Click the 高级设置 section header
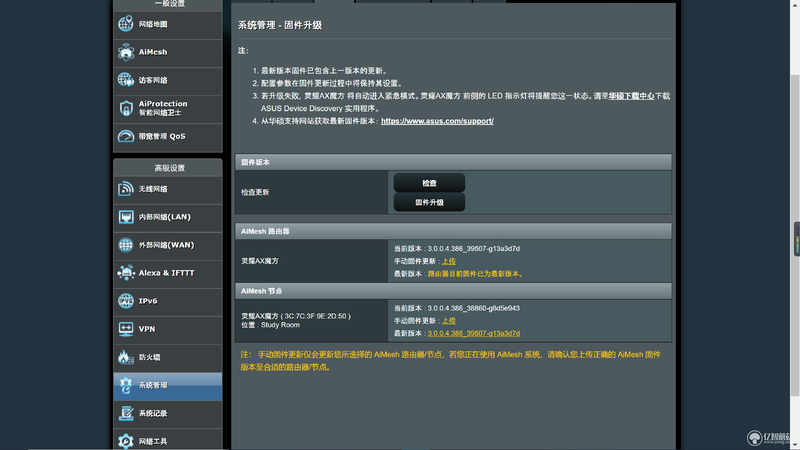 point(167,168)
